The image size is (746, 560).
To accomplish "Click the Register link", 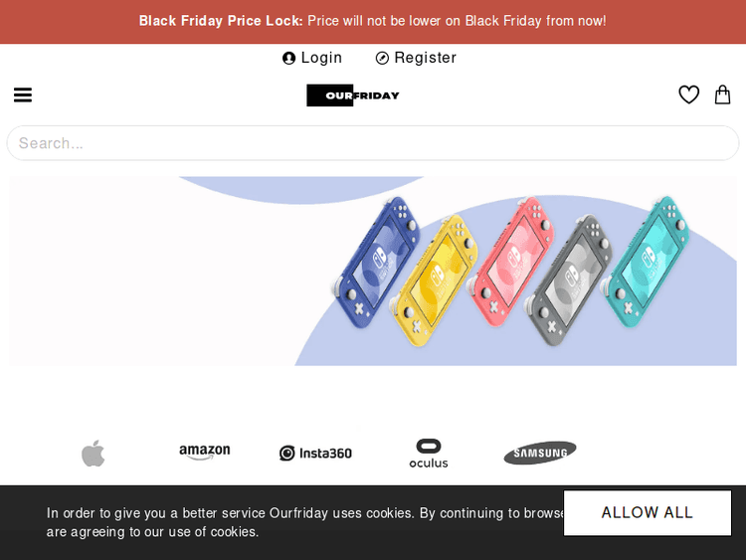I will pos(416,58).
